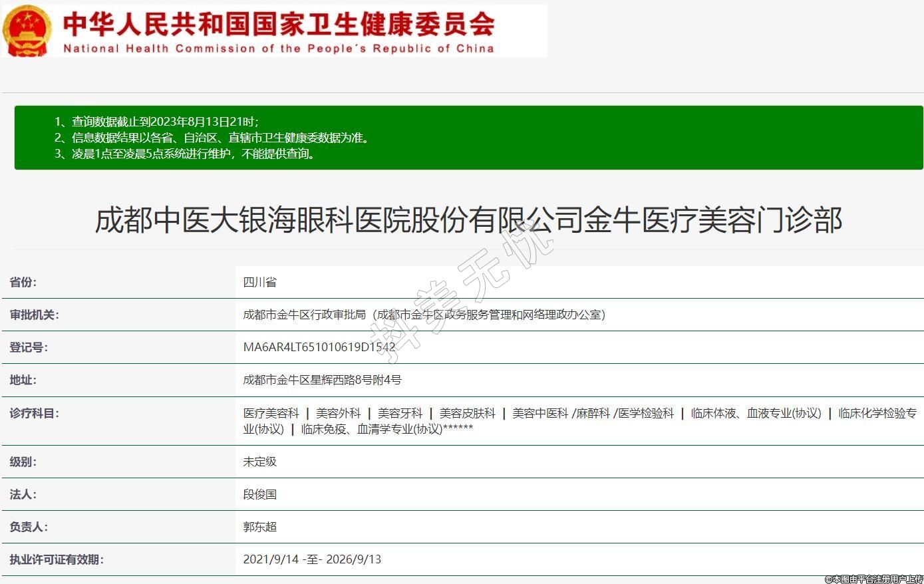Image resolution: width=924 pixels, height=584 pixels.
Task: Click the legal representative name 段俊国
Action: tap(259, 494)
